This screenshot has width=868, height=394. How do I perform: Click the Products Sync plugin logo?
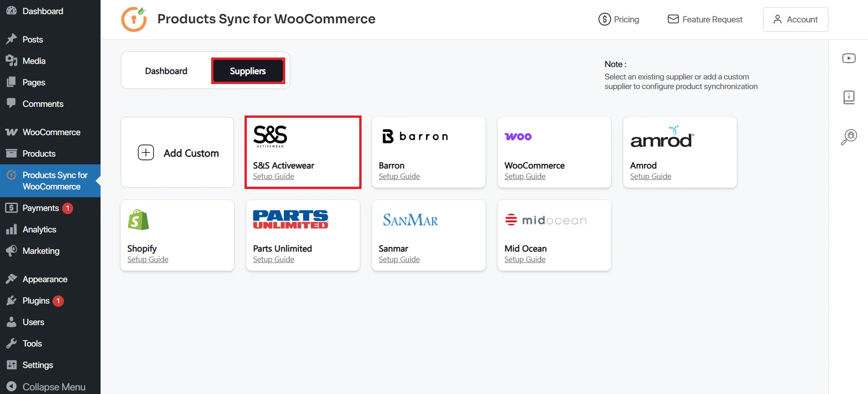(x=134, y=19)
